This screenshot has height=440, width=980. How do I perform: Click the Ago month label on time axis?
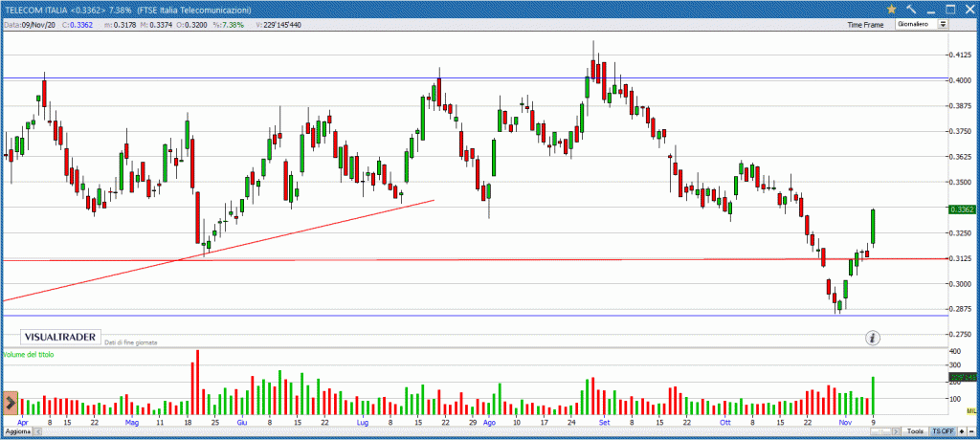(489, 423)
